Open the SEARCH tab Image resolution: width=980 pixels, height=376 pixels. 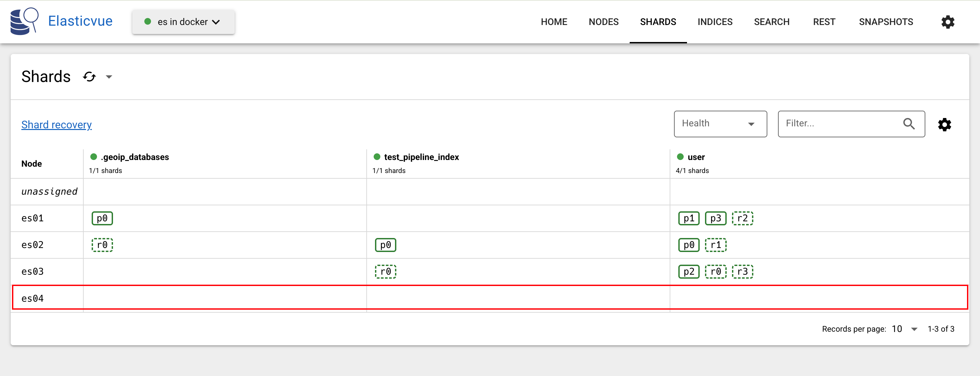pyautogui.click(x=772, y=22)
